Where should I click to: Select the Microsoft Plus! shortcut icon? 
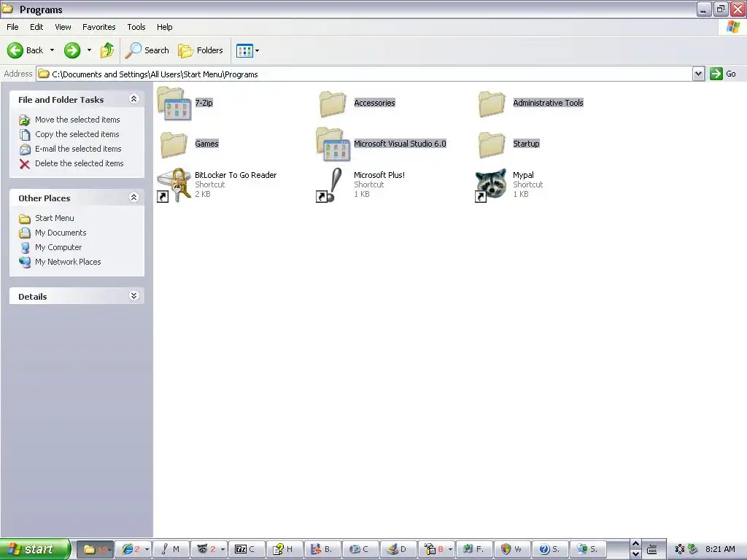330,184
